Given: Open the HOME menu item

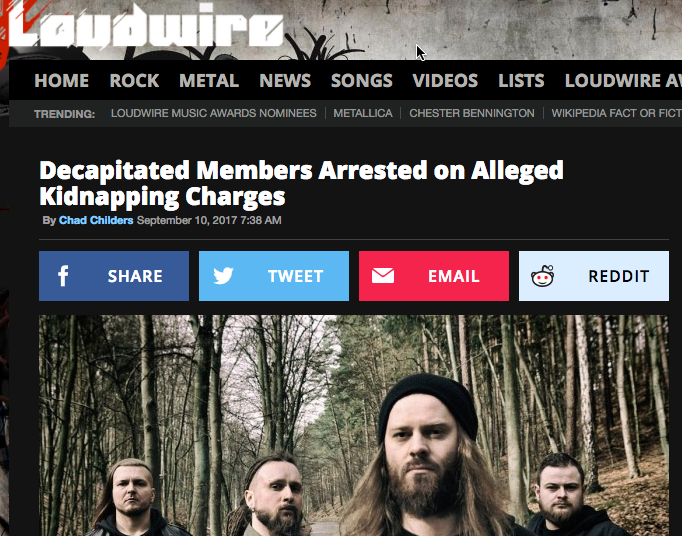Looking at the screenshot, I should (x=62, y=80).
